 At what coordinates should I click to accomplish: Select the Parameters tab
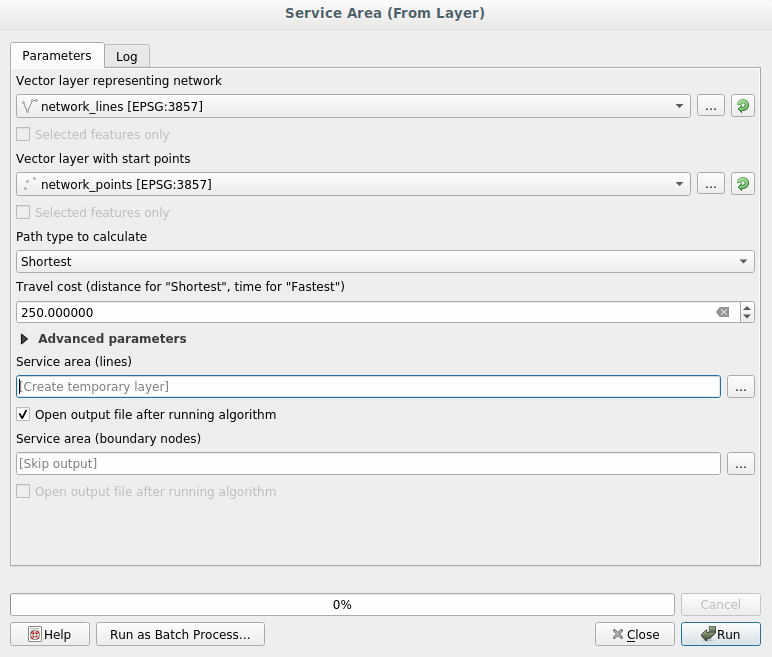click(57, 56)
